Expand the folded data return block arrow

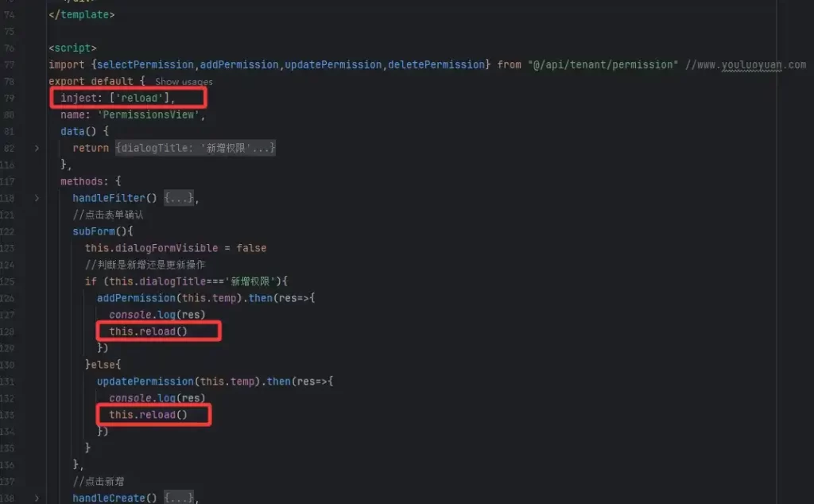37,148
